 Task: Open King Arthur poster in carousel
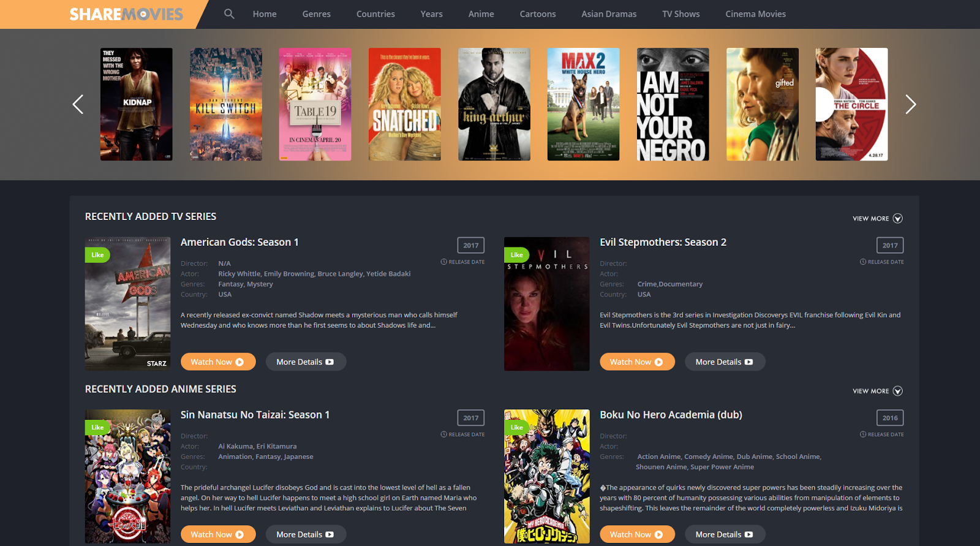494,104
